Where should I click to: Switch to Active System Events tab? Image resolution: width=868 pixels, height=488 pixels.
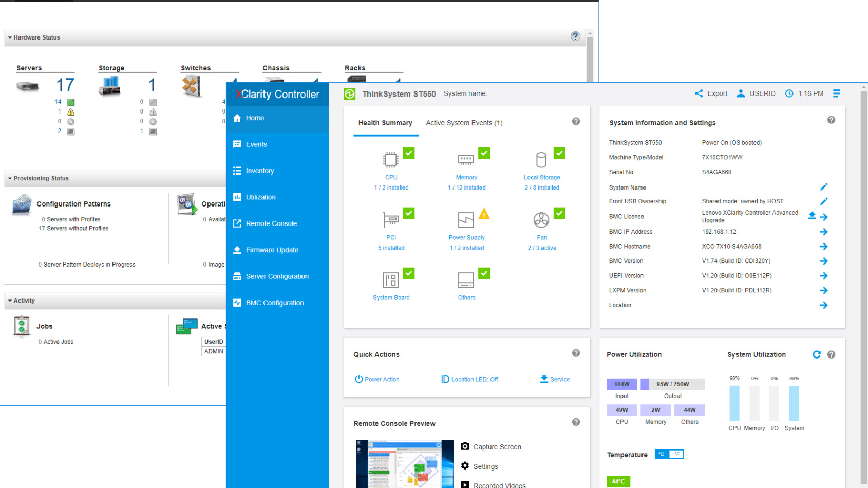tap(464, 123)
